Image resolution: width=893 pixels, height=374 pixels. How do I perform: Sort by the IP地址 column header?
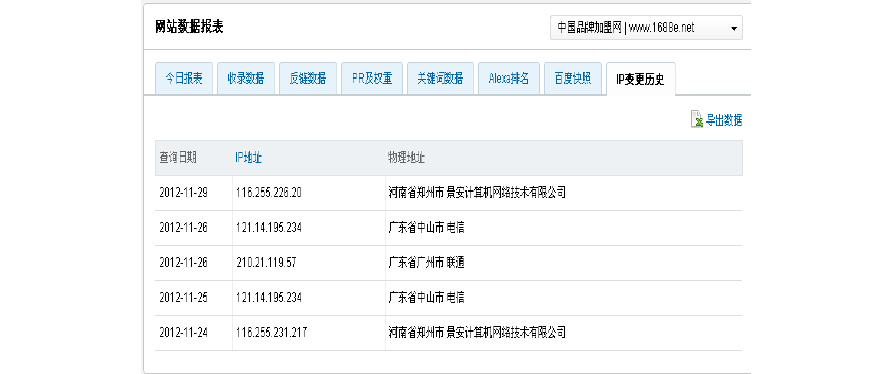248,158
